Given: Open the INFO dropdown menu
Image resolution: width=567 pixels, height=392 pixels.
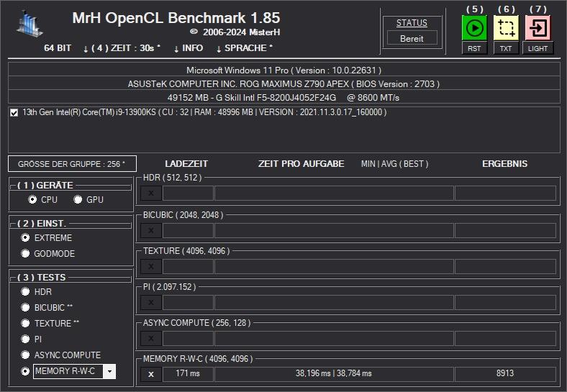Looking at the screenshot, I should pyautogui.click(x=189, y=48).
